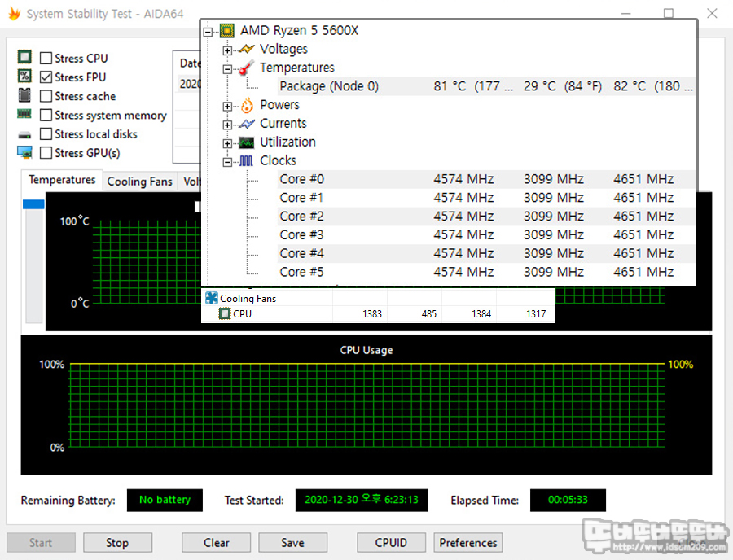Switch to the Temperatures tab

click(62, 180)
